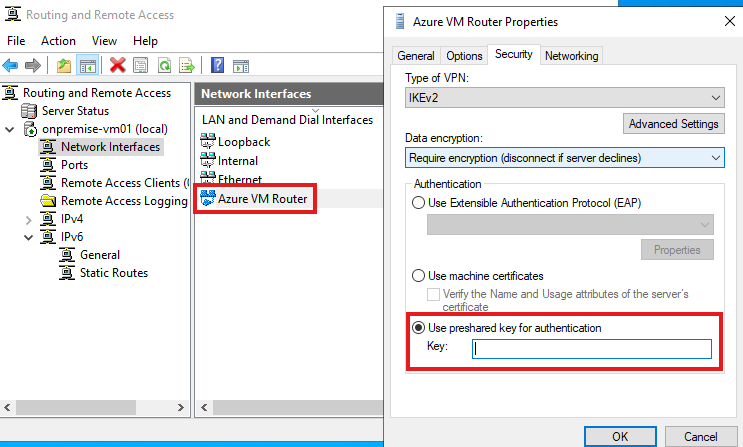Image resolution: width=743 pixels, height=447 pixels.
Task: Expand the IPv4 tree node
Action: point(28,219)
